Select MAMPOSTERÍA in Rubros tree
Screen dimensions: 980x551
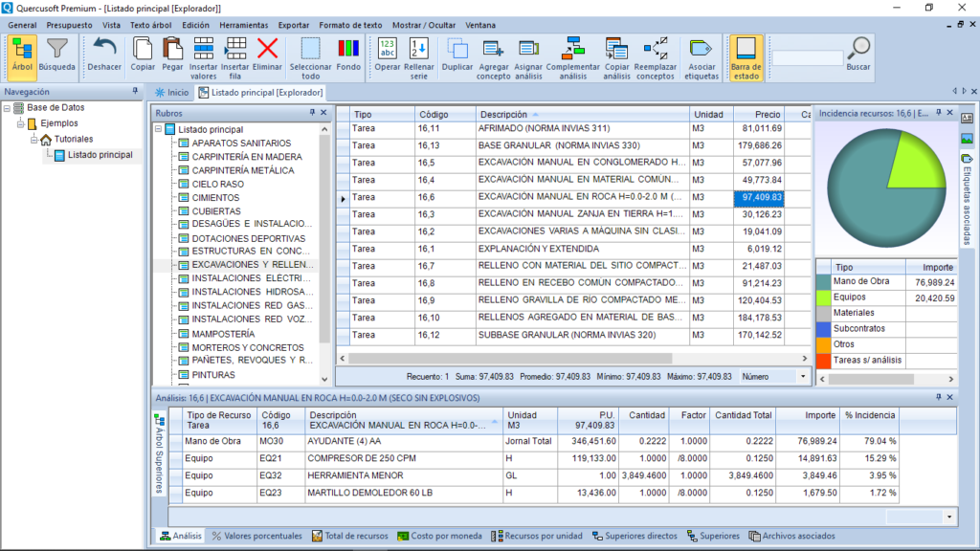[x=223, y=334]
